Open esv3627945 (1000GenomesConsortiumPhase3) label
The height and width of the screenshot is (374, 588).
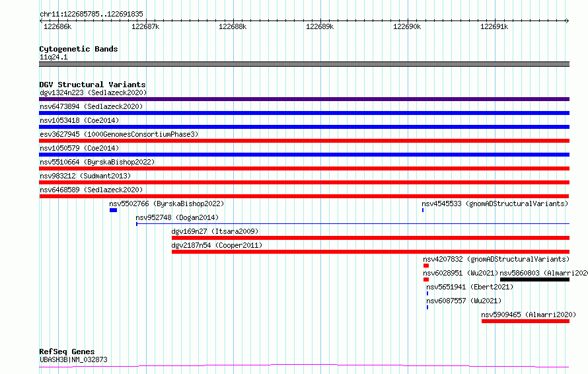point(119,134)
